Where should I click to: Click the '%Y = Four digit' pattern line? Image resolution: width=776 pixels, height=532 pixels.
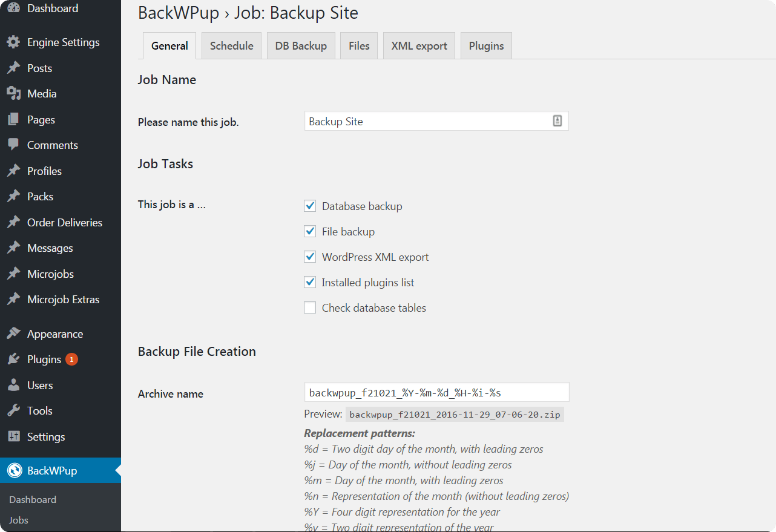point(402,512)
